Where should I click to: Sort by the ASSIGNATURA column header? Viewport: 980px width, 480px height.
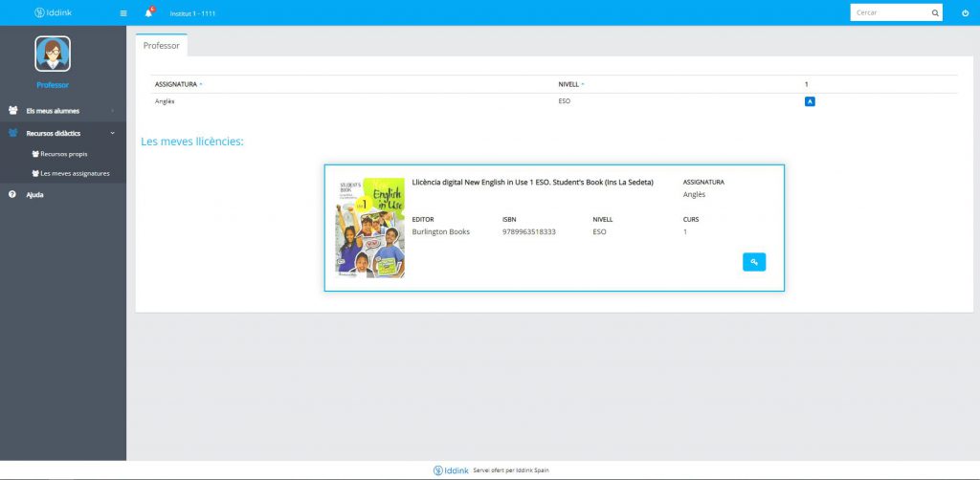pos(176,84)
